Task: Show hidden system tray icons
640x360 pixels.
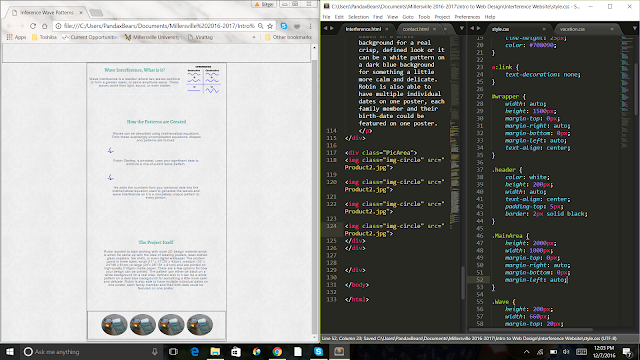Action: pyautogui.click(x=527, y=351)
